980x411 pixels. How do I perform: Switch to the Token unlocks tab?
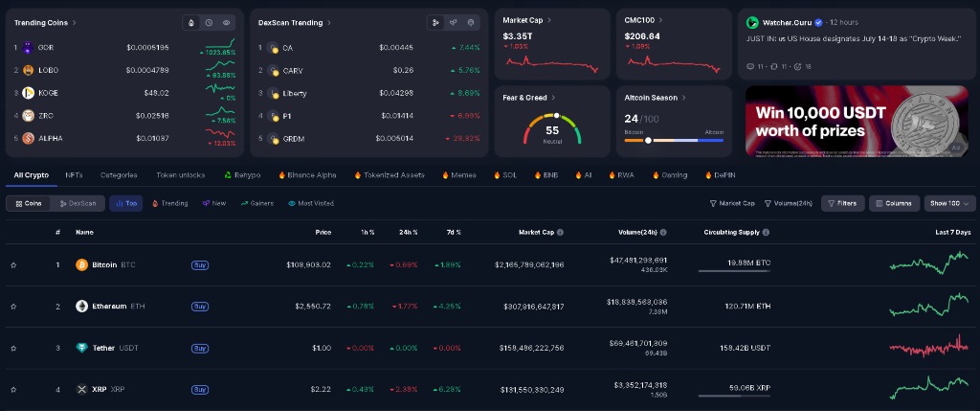tap(181, 175)
